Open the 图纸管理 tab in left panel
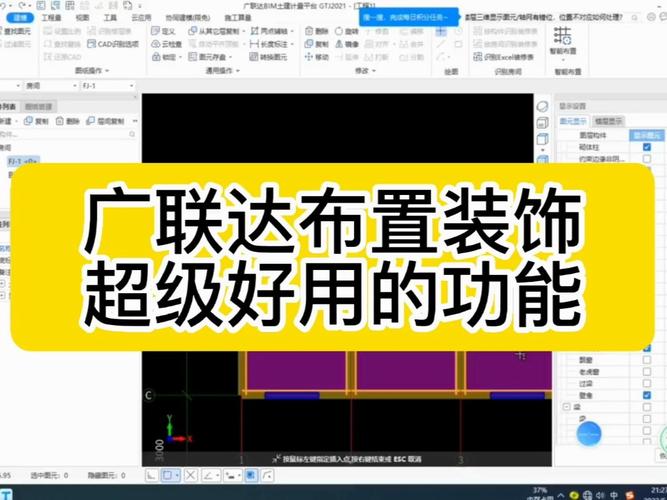Screen dimensions: 667x500 (38, 106)
